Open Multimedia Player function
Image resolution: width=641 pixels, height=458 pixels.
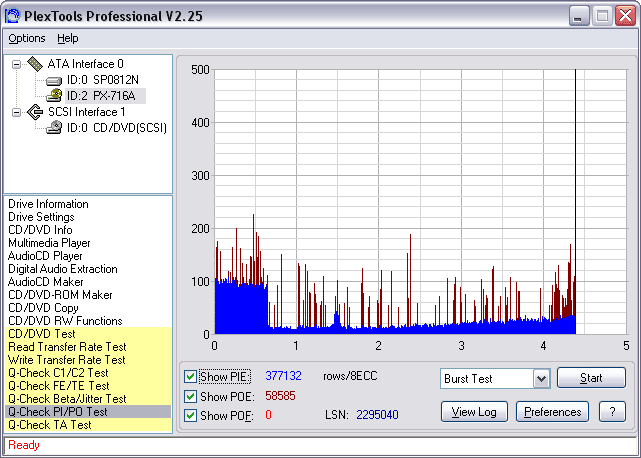[49, 243]
